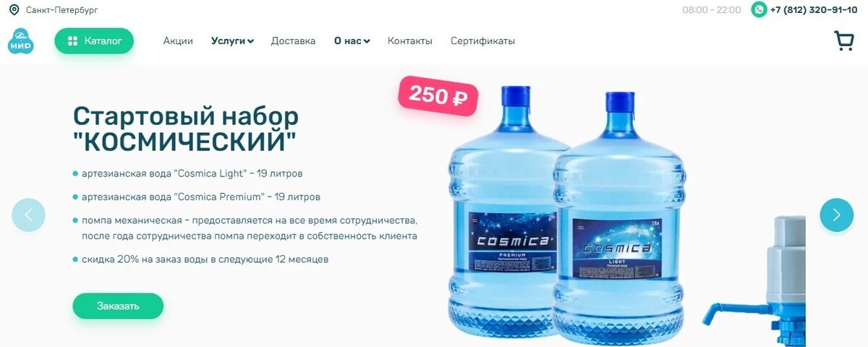This screenshot has height=347, width=868.
Task: Go to previous slide with left arrow
Action: point(28,215)
